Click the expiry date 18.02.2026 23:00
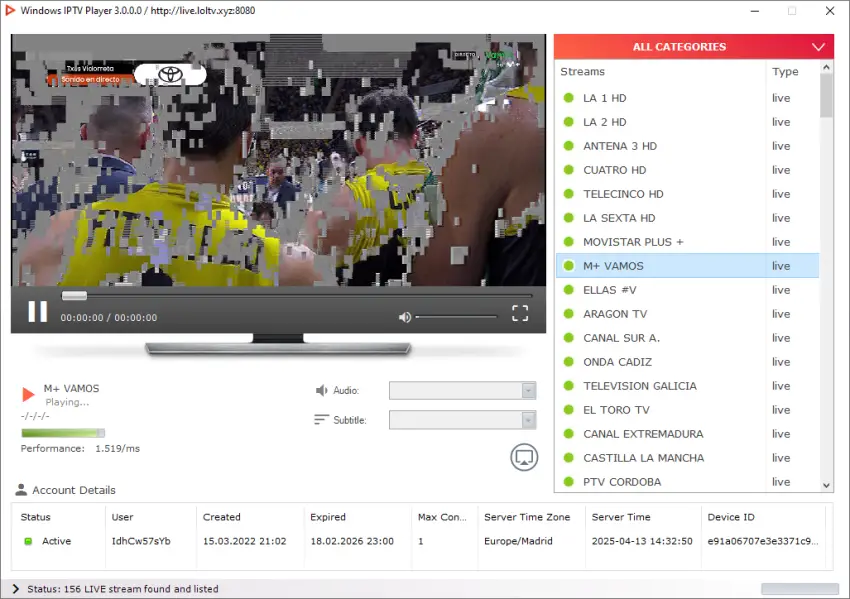The width and height of the screenshot is (850, 599). pos(352,541)
